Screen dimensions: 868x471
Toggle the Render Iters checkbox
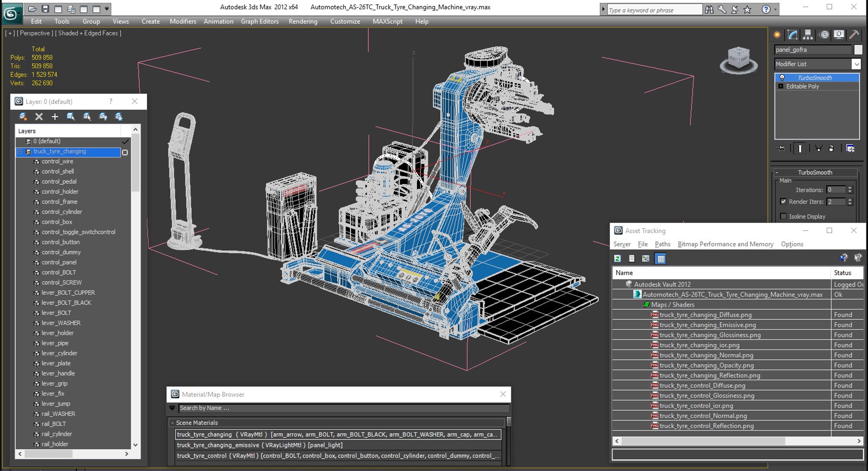pos(783,202)
